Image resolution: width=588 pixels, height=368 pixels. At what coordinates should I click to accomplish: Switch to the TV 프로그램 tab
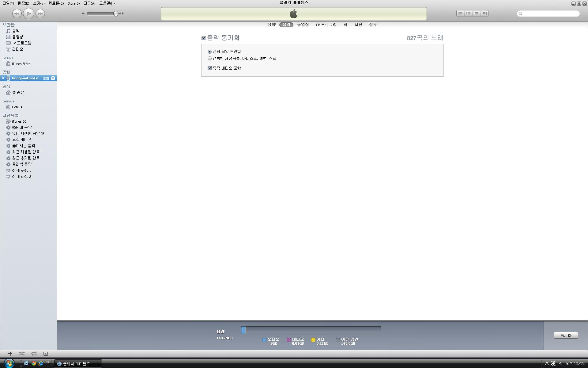click(326, 25)
